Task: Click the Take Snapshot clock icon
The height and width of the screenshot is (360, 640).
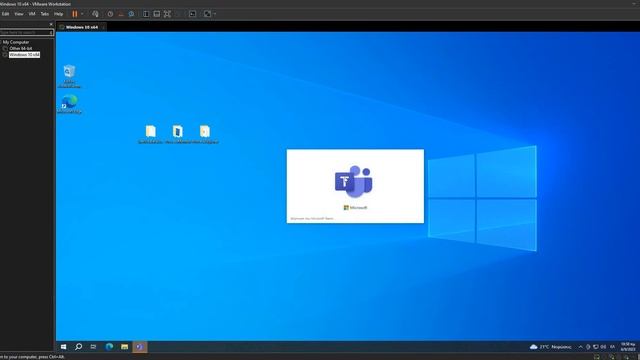Action: point(110,14)
